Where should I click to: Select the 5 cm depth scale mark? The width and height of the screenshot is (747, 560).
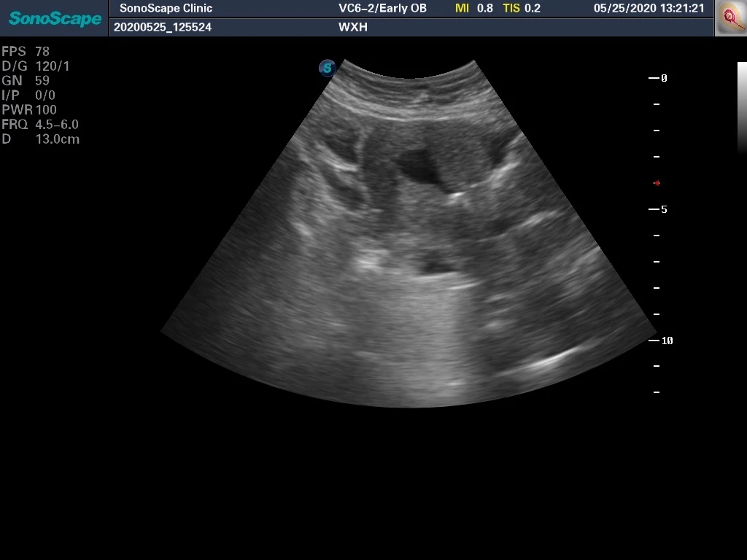pyautogui.click(x=659, y=209)
